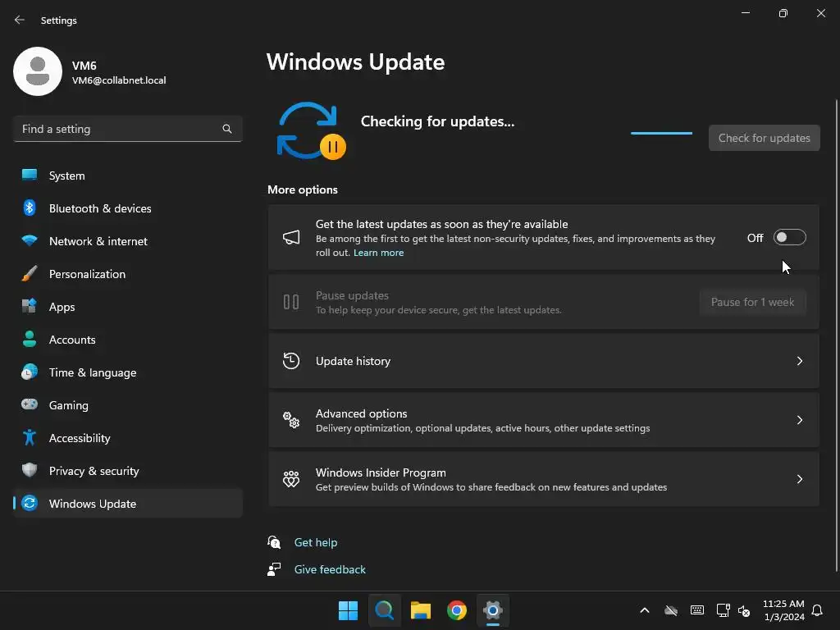This screenshot has height=630, width=840.
Task: Click Check for updates button
Action: pyautogui.click(x=764, y=138)
